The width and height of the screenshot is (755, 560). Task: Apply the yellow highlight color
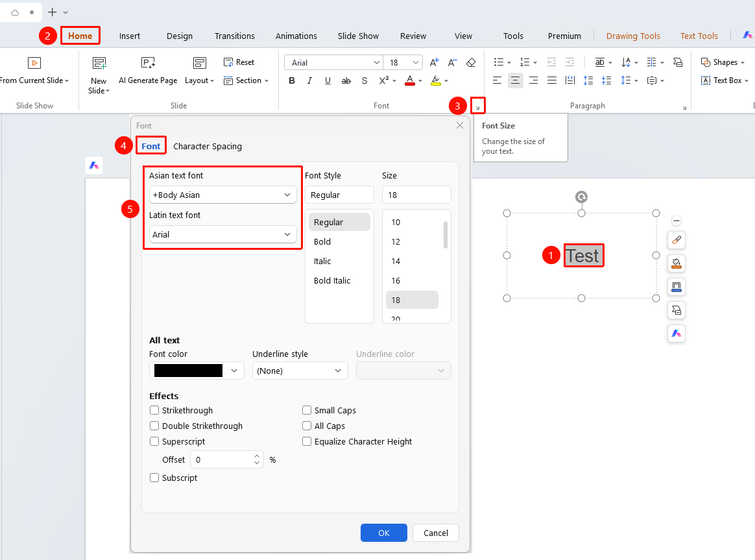(x=436, y=81)
